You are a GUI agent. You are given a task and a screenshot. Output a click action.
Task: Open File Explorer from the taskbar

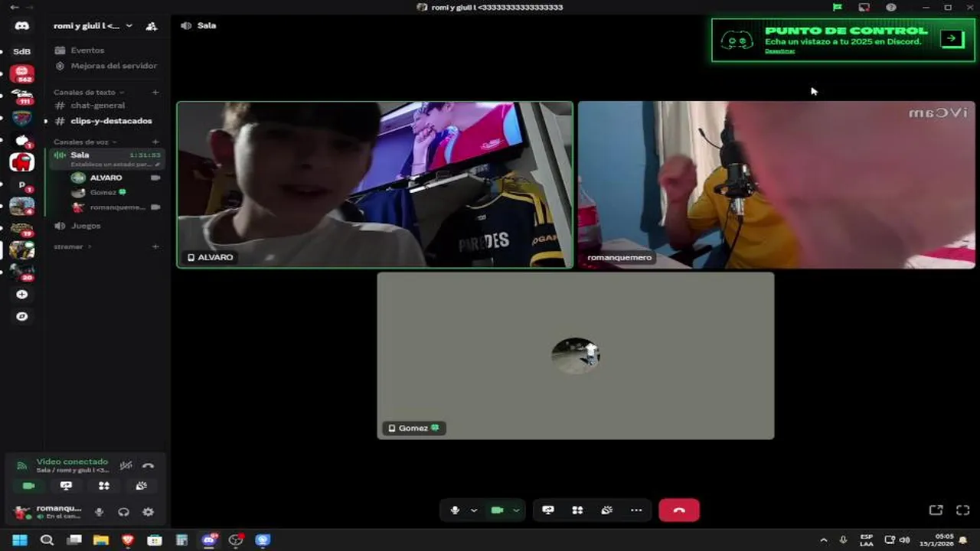(101, 540)
